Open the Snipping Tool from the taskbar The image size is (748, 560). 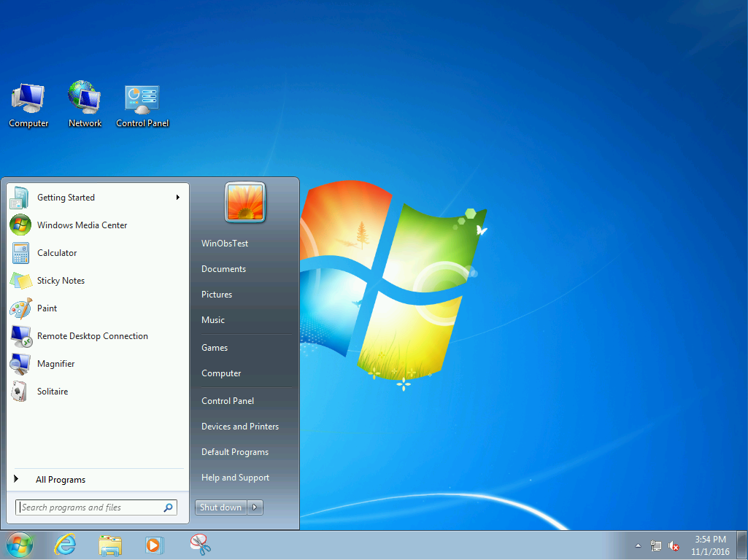(199, 545)
